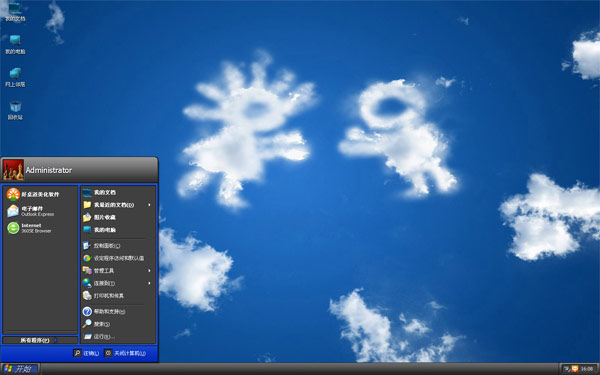The image size is (600, 375).
Task: Open the 我的文档 desktop icon
Action: [15, 11]
